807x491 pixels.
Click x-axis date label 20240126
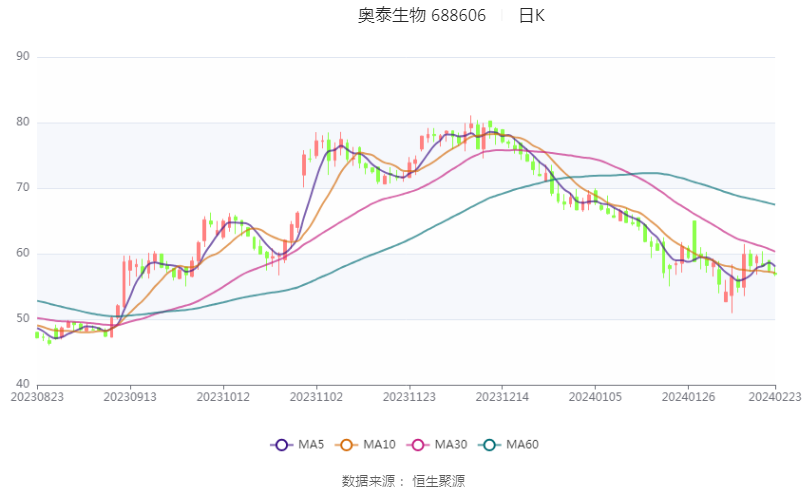click(x=689, y=397)
